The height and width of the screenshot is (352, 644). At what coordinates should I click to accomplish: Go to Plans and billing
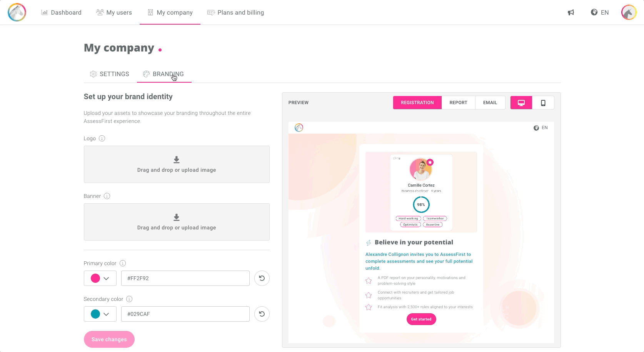pyautogui.click(x=235, y=12)
